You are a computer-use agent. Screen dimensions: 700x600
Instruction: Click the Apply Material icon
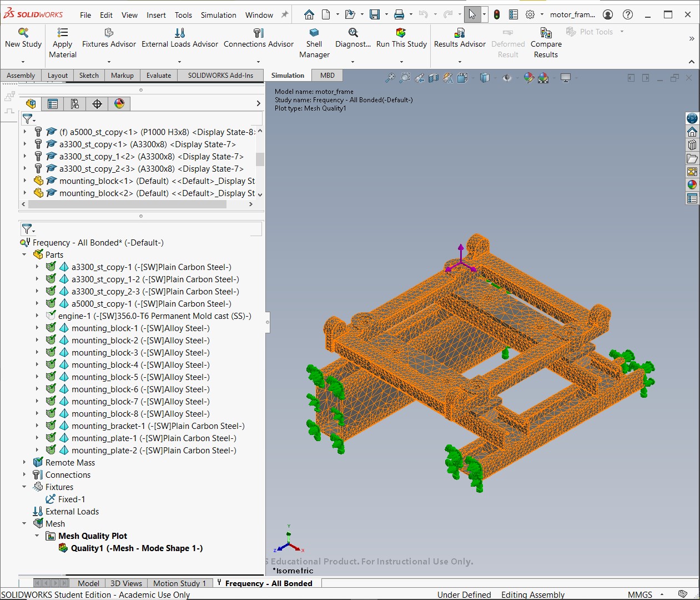click(x=63, y=33)
